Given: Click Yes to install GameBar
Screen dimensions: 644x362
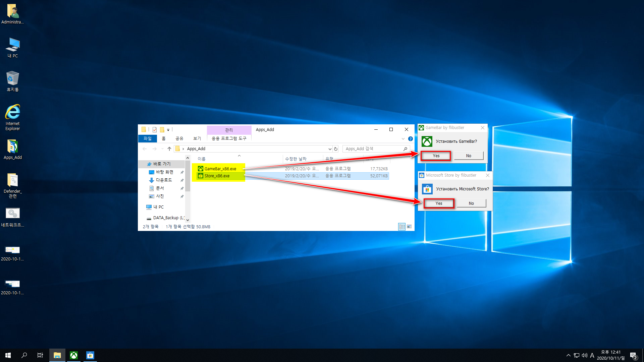Looking at the screenshot, I should click(436, 156).
